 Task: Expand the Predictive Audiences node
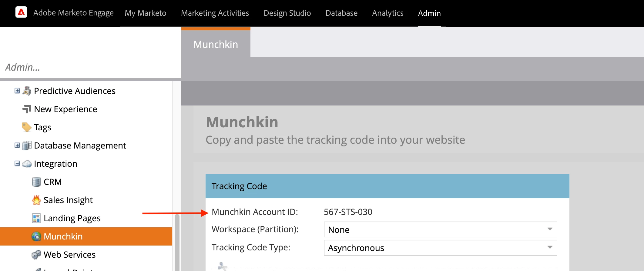17,91
